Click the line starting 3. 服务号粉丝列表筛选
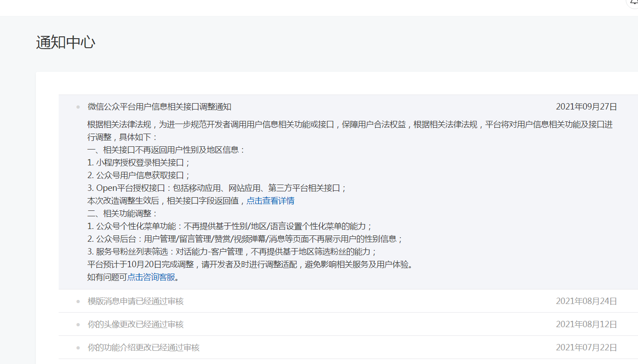638x364 pixels. pyautogui.click(x=232, y=252)
